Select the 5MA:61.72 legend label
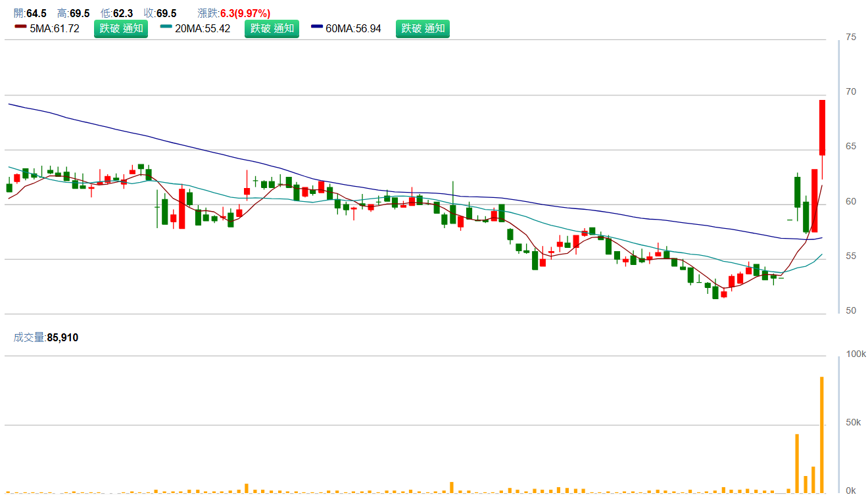Image resolution: width=868 pixels, height=501 pixels. (x=55, y=29)
